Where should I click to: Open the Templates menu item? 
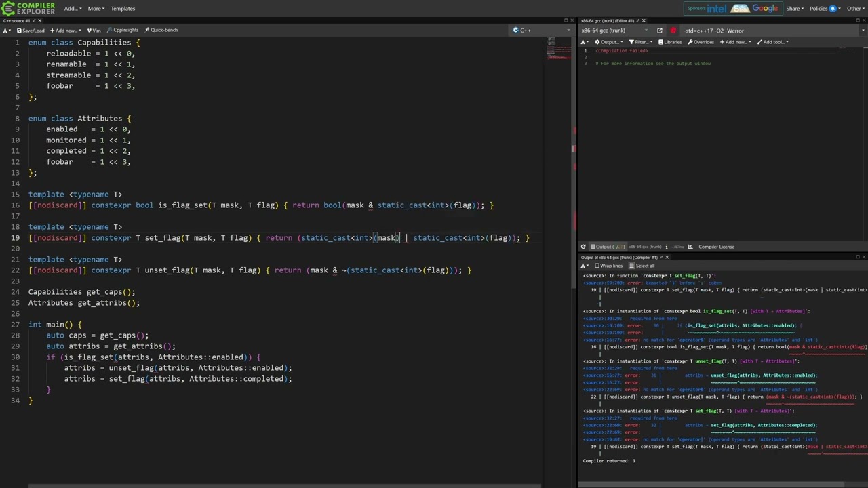click(123, 9)
